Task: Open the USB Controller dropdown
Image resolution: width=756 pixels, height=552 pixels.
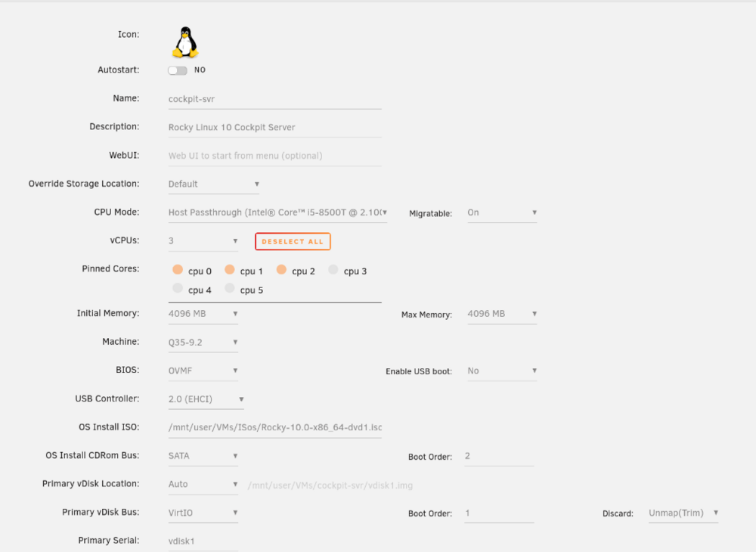Action: pos(206,399)
